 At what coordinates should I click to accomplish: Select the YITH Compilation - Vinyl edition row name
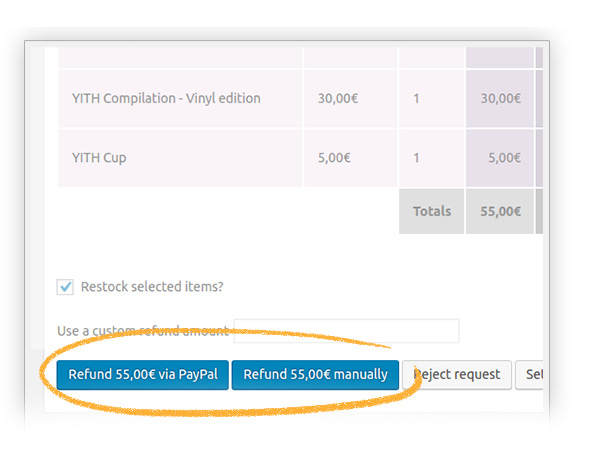pyautogui.click(x=166, y=98)
